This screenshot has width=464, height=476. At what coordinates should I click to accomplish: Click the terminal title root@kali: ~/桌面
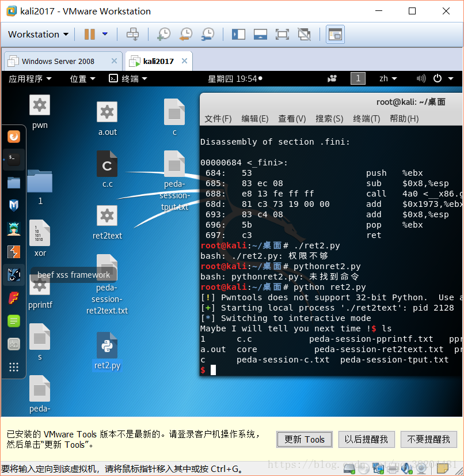(410, 102)
